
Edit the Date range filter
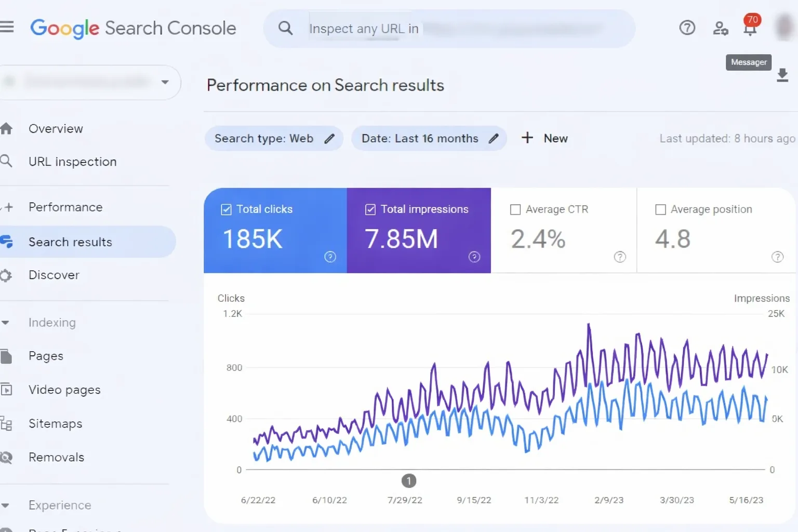(493, 138)
